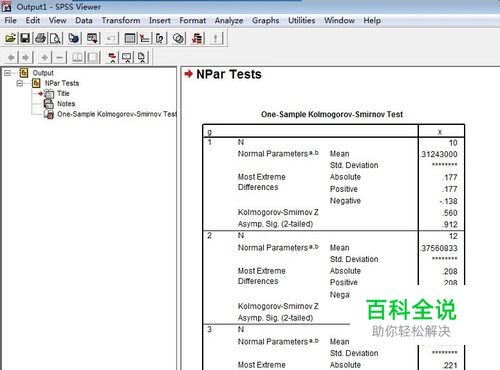Image resolution: width=500 pixels, height=370 pixels.
Task: Click the Designate Window exclamation icon
Action: point(215,38)
